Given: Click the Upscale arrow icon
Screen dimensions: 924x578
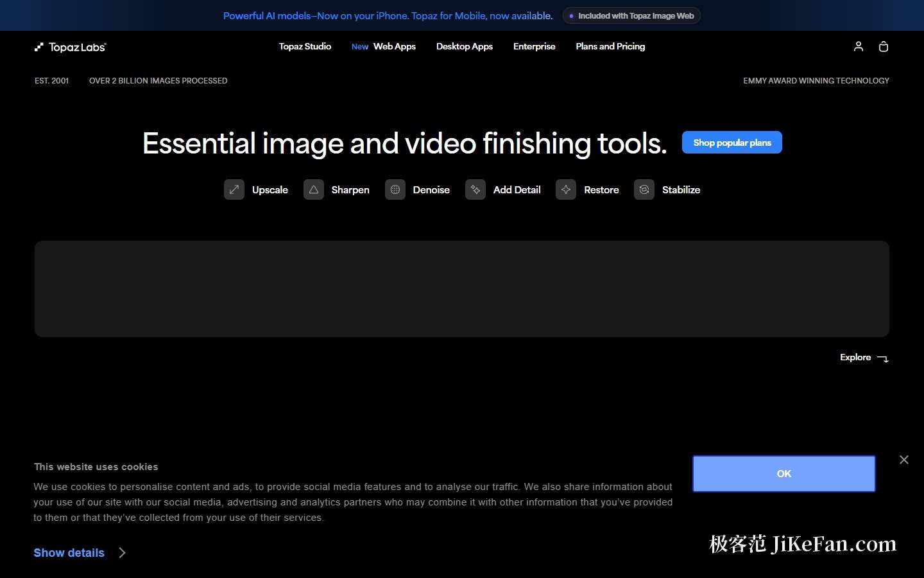Looking at the screenshot, I should 234,189.
